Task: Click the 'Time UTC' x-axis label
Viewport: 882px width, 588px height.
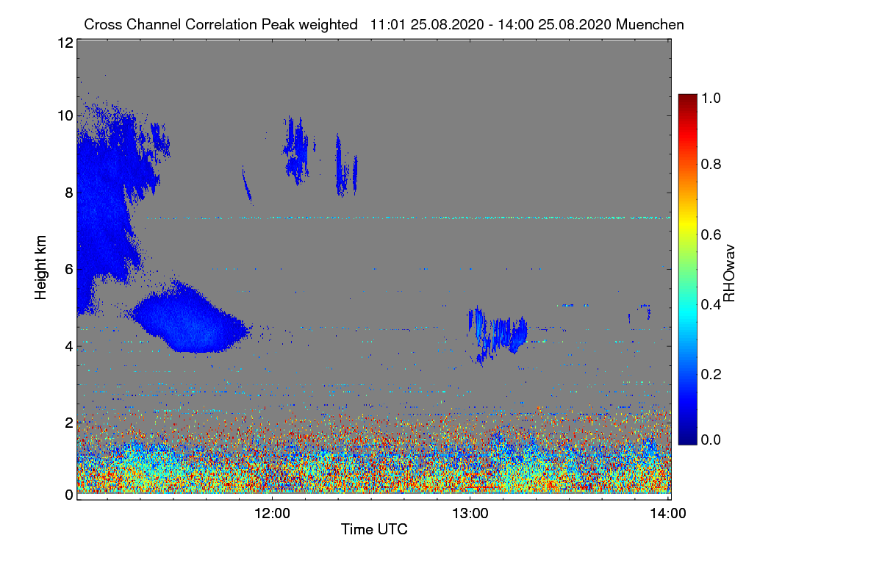Action: (374, 529)
